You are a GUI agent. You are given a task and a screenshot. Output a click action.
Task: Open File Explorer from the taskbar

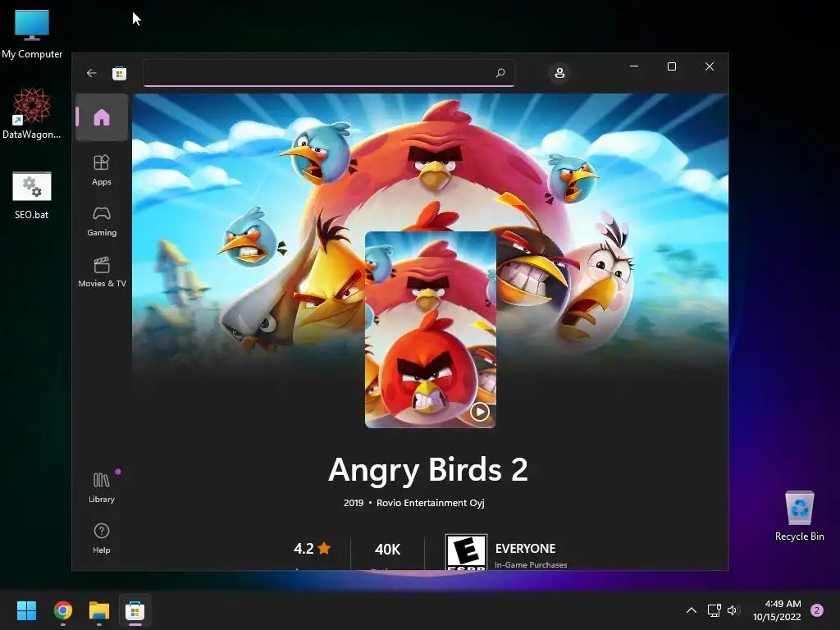pos(99,610)
